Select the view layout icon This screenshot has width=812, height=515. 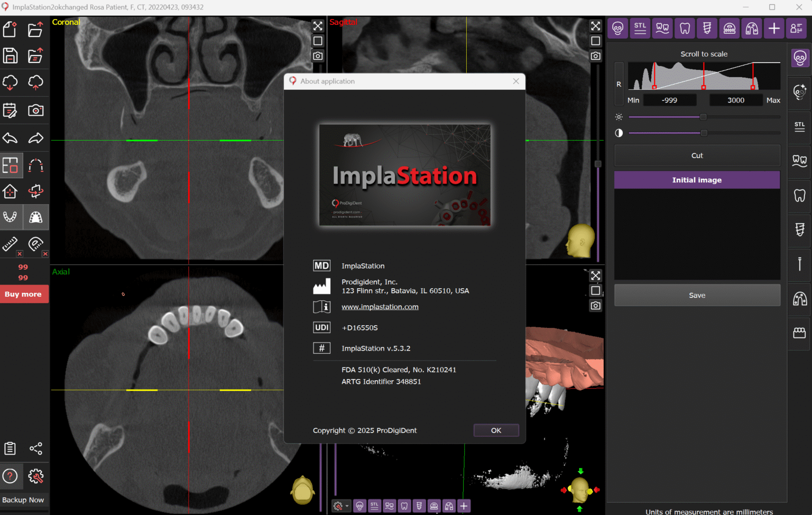(x=10, y=165)
